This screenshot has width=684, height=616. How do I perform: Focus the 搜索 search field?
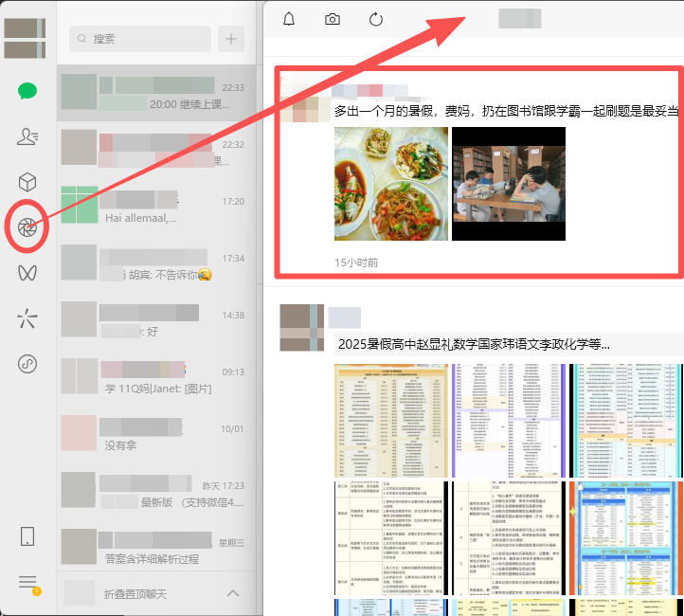pyautogui.click(x=140, y=39)
